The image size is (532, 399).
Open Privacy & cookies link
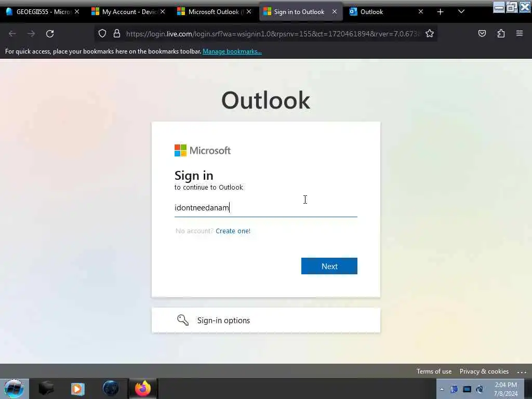(x=484, y=371)
